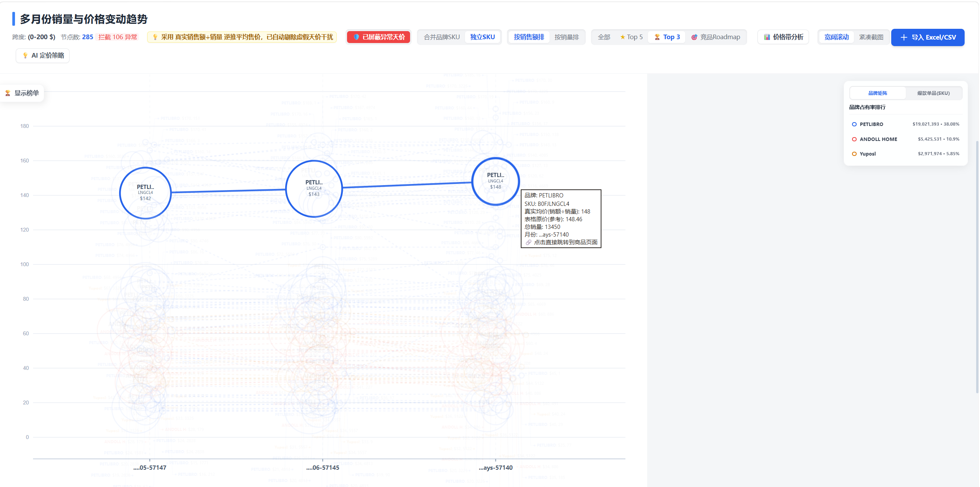Select 合并品牌SKU mode
Image resolution: width=980 pixels, height=487 pixels.
tap(442, 37)
